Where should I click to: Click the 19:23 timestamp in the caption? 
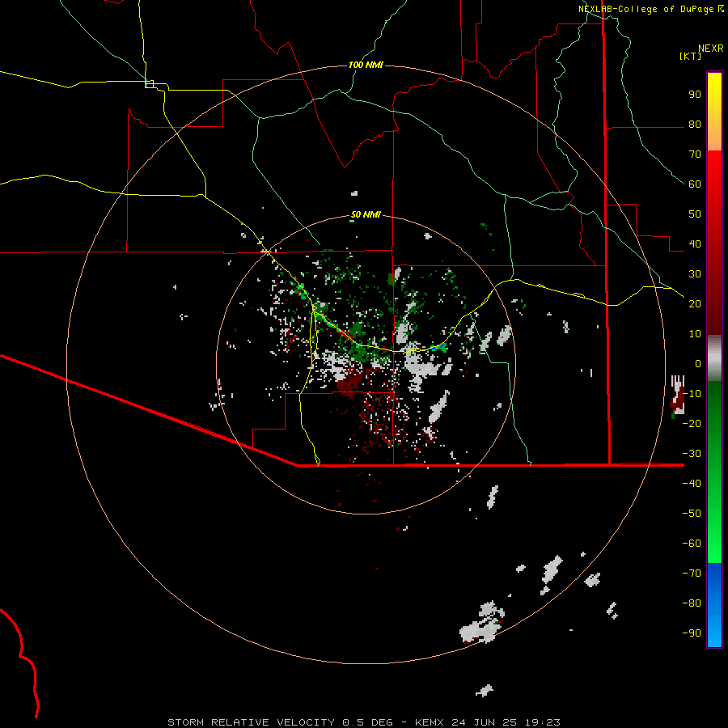point(543,722)
